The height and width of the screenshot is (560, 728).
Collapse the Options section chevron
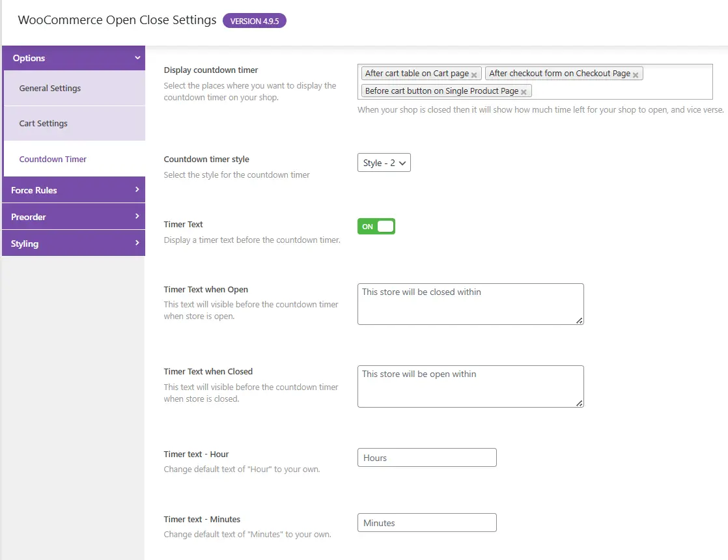pyautogui.click(x=137, y=57)
